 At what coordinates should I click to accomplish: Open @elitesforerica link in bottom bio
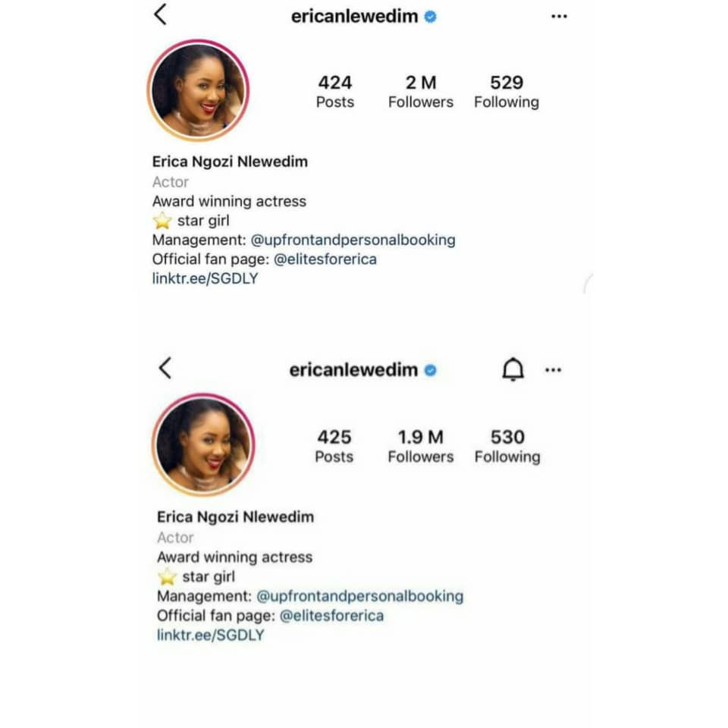(x=332, y=616)
